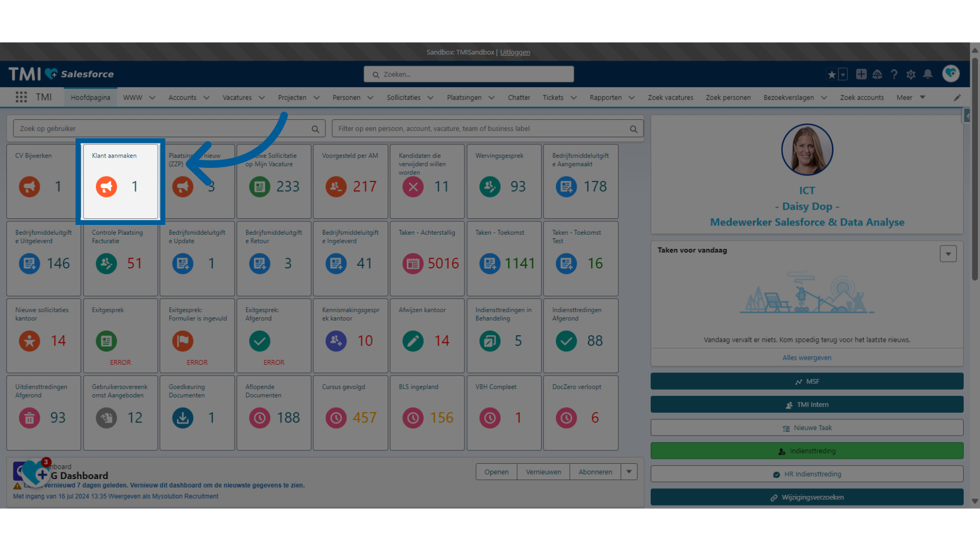Click the Klant aanmaken flag icon
The height and width of the screenshot is (551, 980).
click(106, 186)
